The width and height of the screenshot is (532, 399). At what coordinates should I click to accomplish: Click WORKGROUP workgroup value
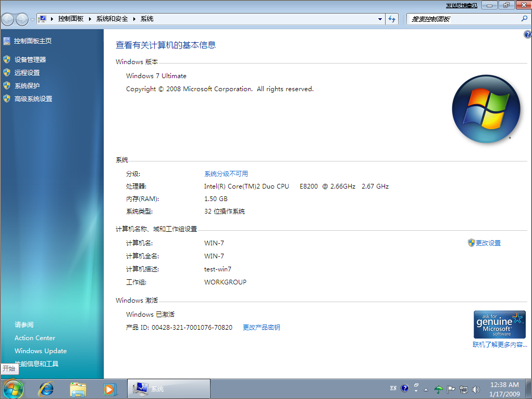click(x=225, y=282)
